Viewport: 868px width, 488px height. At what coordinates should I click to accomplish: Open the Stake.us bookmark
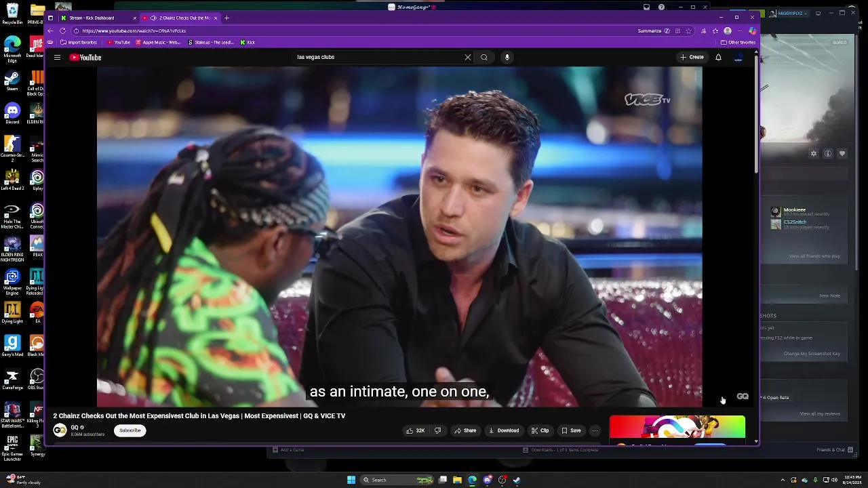pyautogui.click(x=211, y=42)
